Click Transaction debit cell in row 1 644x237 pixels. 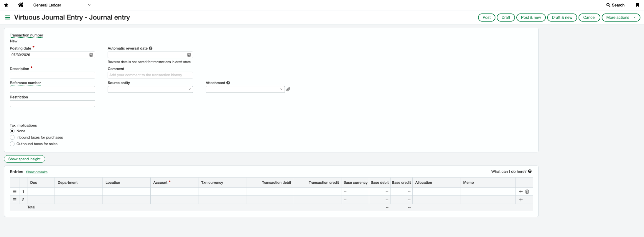pyautogui.click(x=270, y=191)
